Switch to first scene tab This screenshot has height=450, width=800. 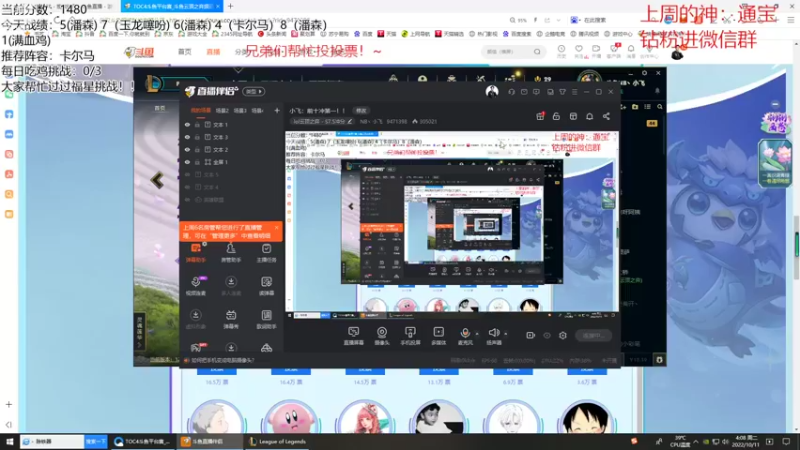(x=201, y=110)
